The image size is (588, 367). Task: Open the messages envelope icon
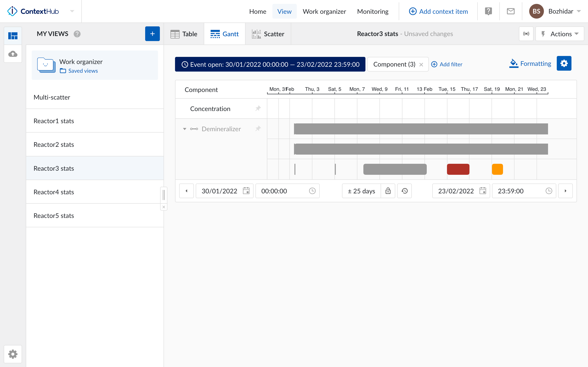tap(511, 11)
